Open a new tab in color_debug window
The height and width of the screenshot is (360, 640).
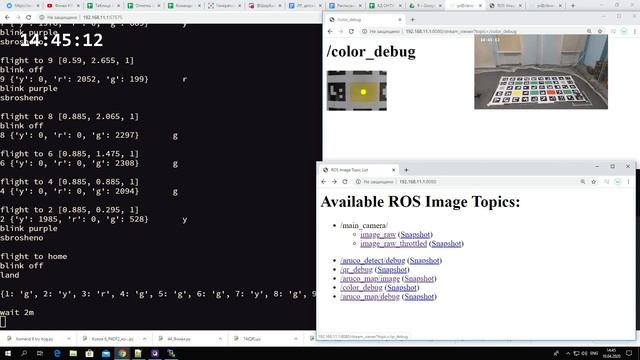(x=412, y=20)
